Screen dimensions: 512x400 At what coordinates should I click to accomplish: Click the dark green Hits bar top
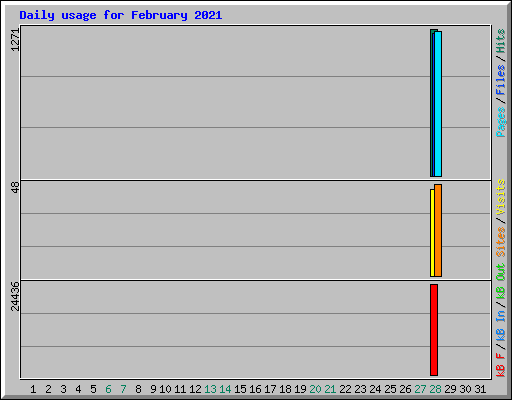434,31
